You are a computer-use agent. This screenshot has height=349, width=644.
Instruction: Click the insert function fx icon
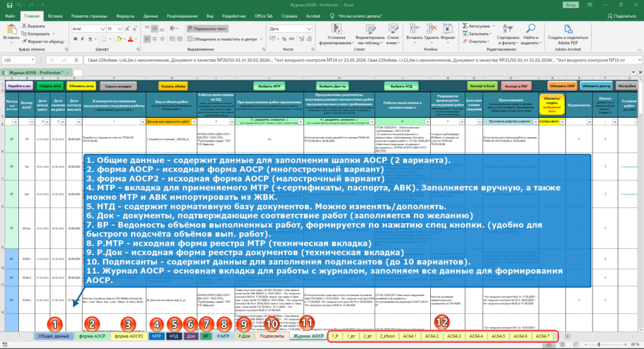[x=76, y=60]
